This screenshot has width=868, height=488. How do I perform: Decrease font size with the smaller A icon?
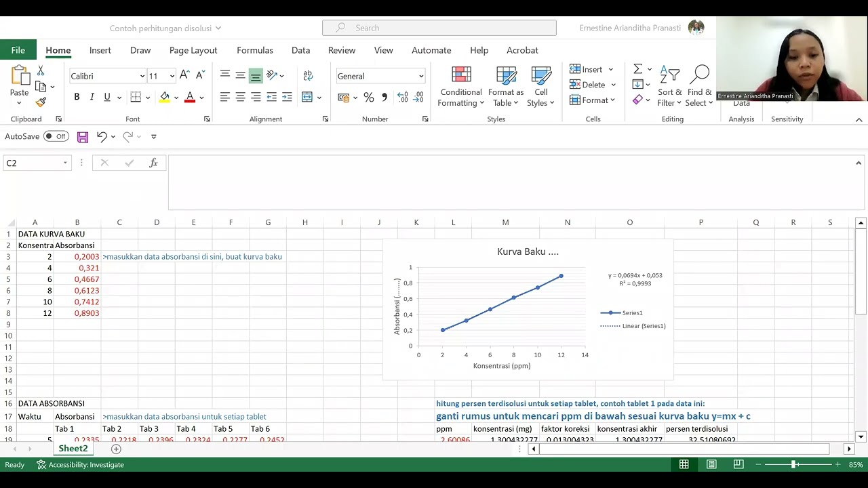pos(200,76)
